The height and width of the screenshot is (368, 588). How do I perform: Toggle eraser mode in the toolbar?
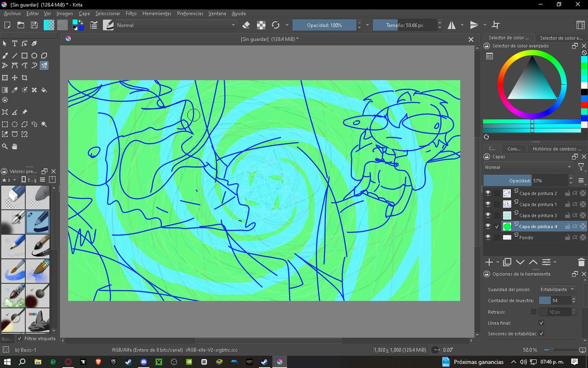tap(246, 25)
